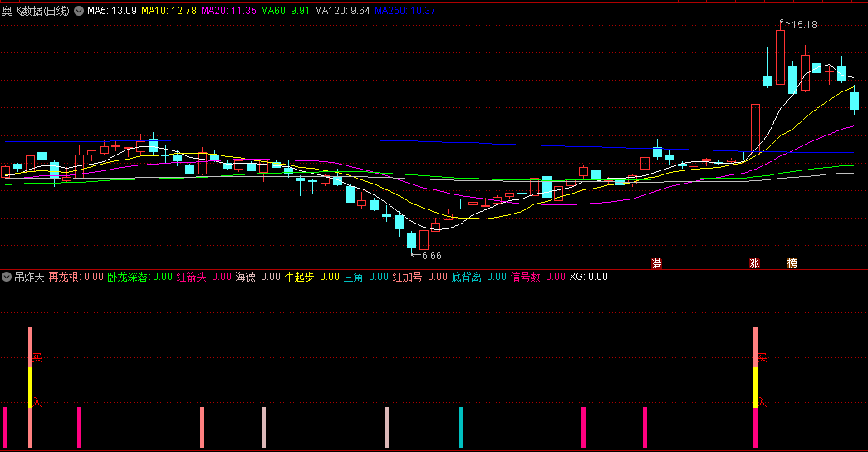This screenshot has width=868, height=452.
Task: Select the 红箭头: 0.00 indicator value
Action: click(x=204, y=277)
